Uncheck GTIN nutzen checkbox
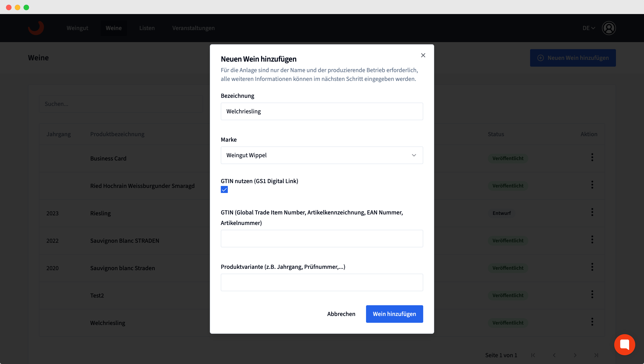Viewport: 644px width, 364px height. (x=224, y=189)
